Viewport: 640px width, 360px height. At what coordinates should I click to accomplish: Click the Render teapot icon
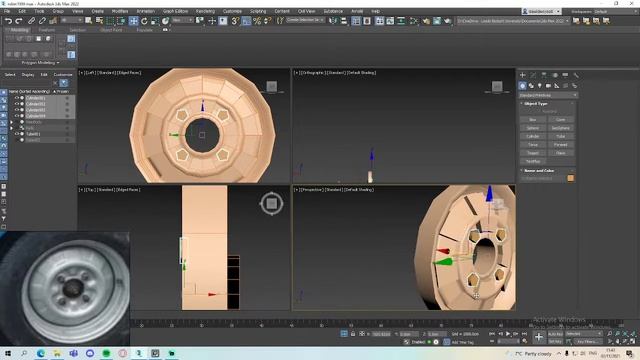tap(447, 21)
